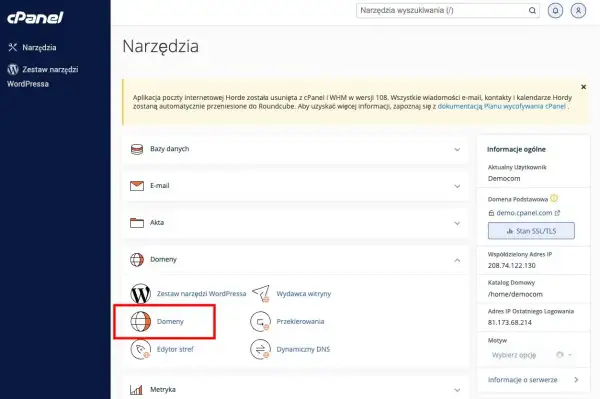
Task: Select the shared IP 208.74.122.130 text
Action: click(x=512, y=265)
